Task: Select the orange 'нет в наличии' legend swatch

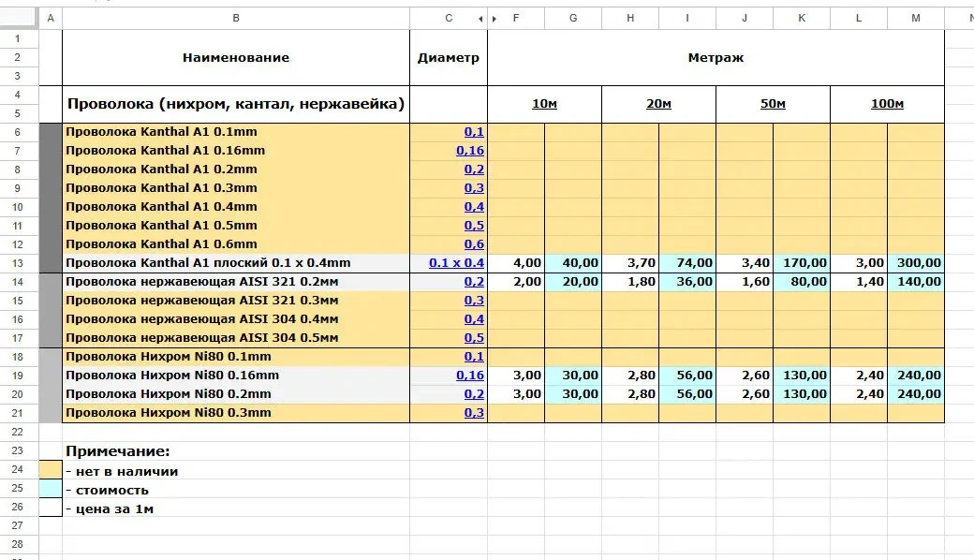Action: click(x=50, y=470)
